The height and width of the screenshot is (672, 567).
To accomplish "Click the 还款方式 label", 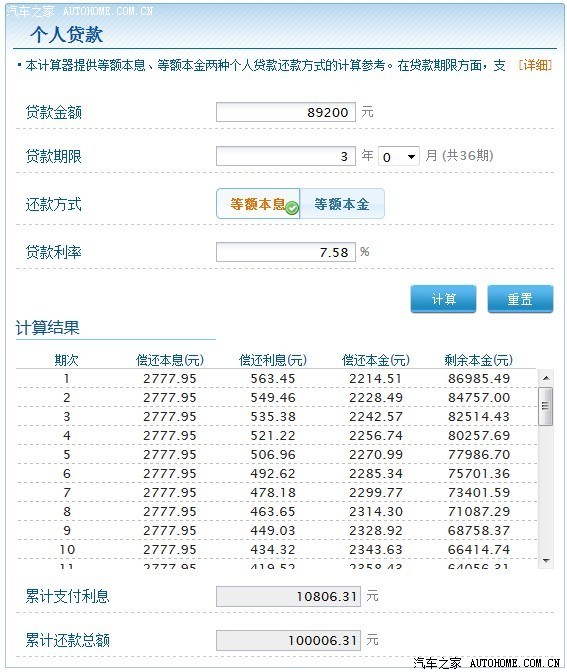I will [x=54, y=204].
